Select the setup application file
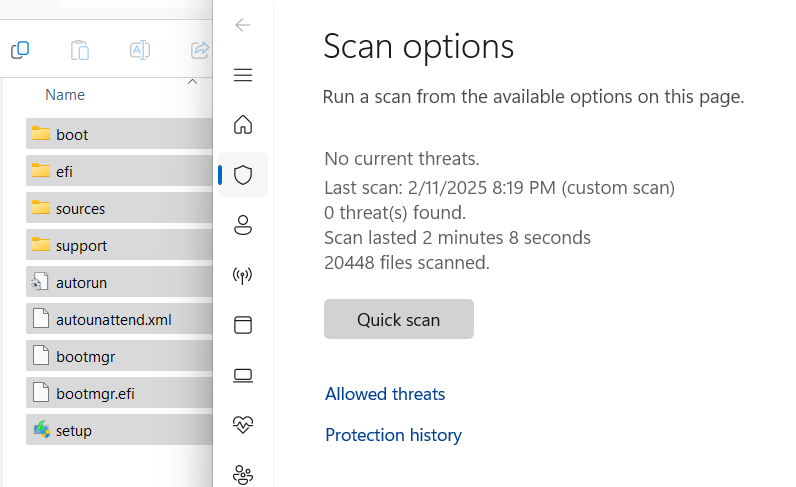 pos(119,430)
